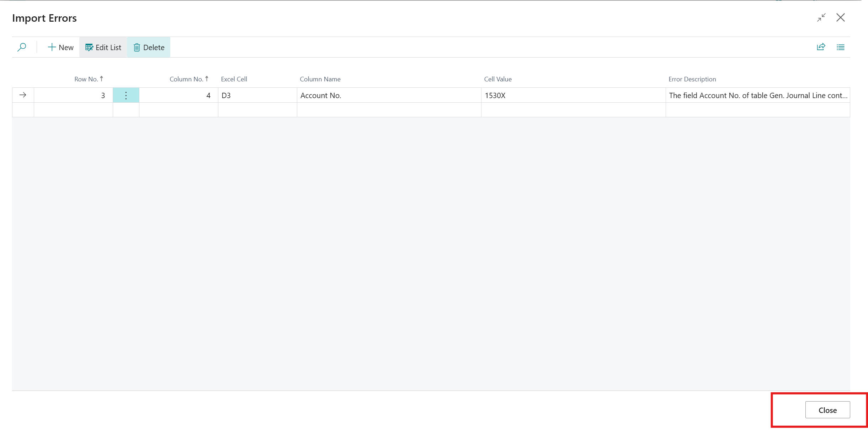Click the Column Name header
Image resolution: width=868 pixels, height=430 pixels.
[x=320, y=79]
